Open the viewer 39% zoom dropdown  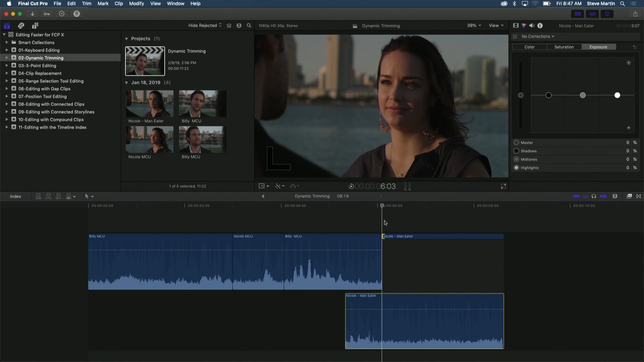pyautogui.click(x=474, y=25)
